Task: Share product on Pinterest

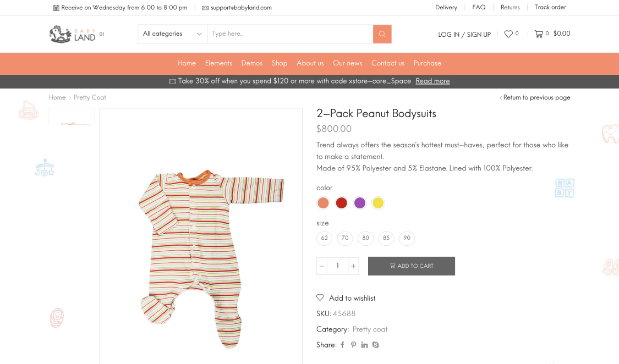Action: point(353,345)
